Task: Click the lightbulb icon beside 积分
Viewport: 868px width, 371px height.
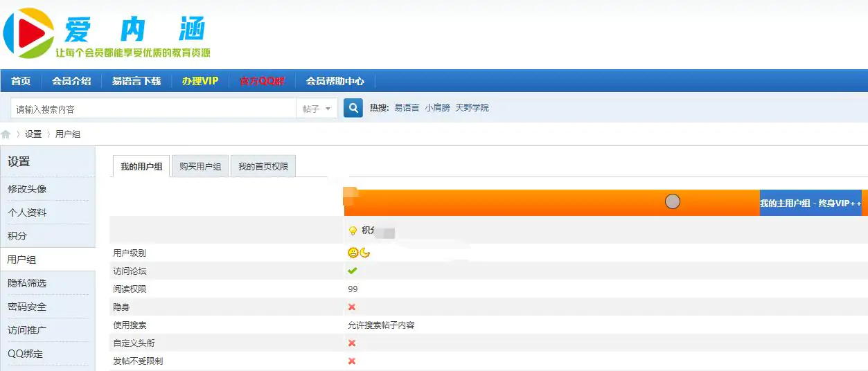Action: tap(353, 230)
